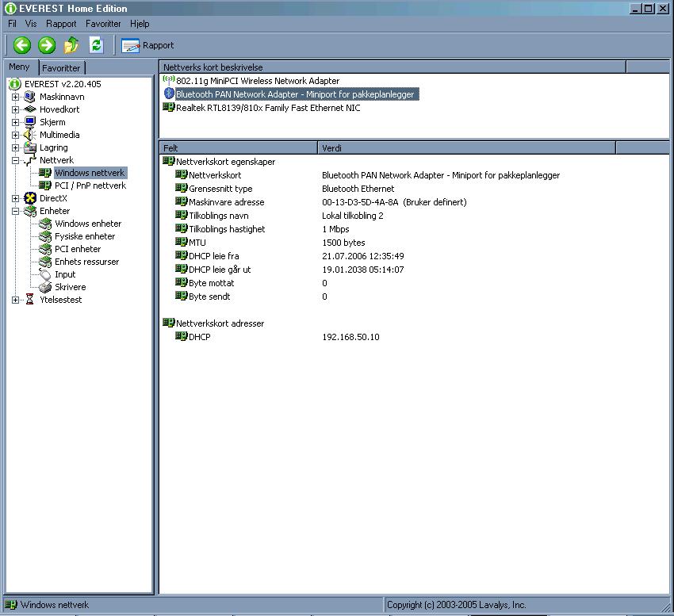Click the Bluetooth icon of PAN adapter
The width and height of the screenshot is (674, 616).
[169, 94]
